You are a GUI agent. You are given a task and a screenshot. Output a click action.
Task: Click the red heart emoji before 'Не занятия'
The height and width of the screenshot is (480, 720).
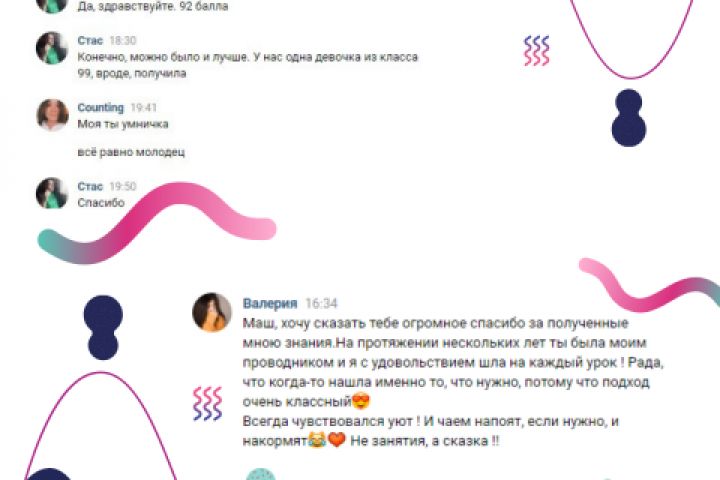tap(337, 440)
